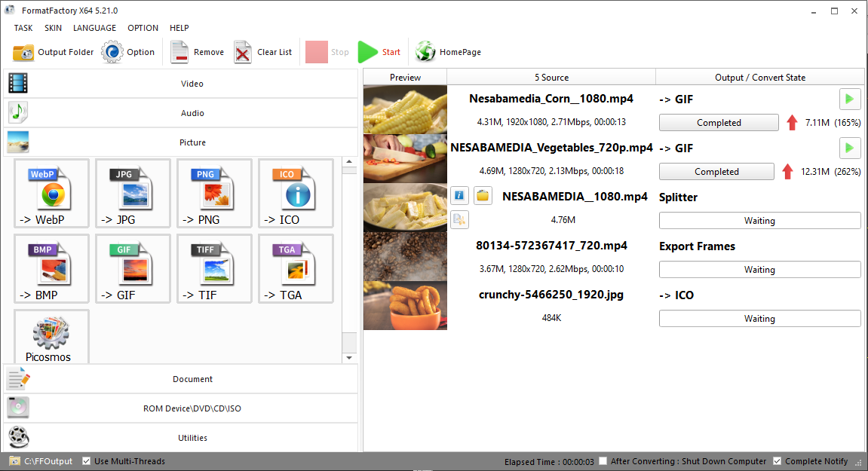Play the converted Corn GIF output
This screenshot has width=868, height=471.
[850, 99]
